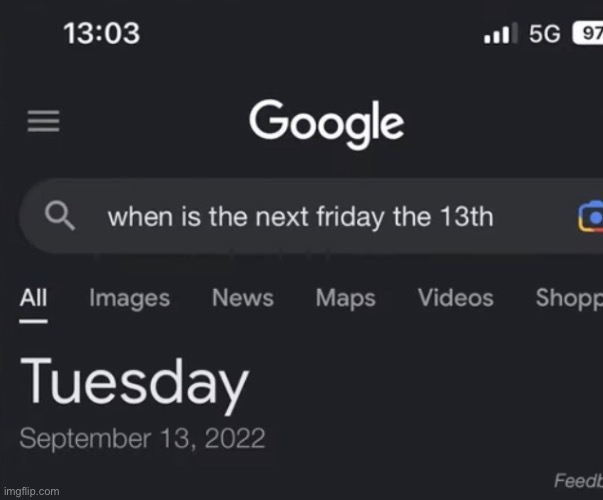Switch to the Images tab

coord(129,298)
